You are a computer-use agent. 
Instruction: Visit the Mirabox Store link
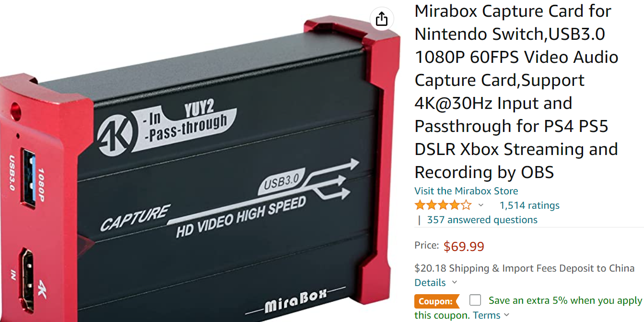[466, 191]
